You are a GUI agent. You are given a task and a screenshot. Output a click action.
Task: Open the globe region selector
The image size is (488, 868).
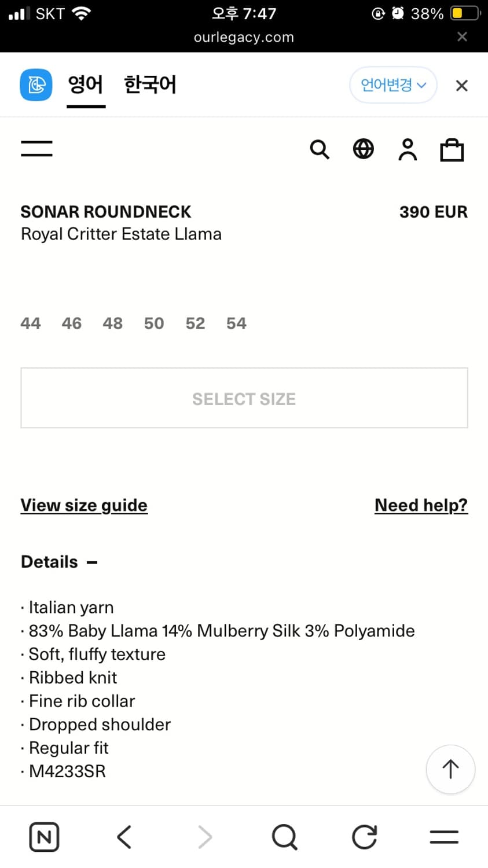364,149
